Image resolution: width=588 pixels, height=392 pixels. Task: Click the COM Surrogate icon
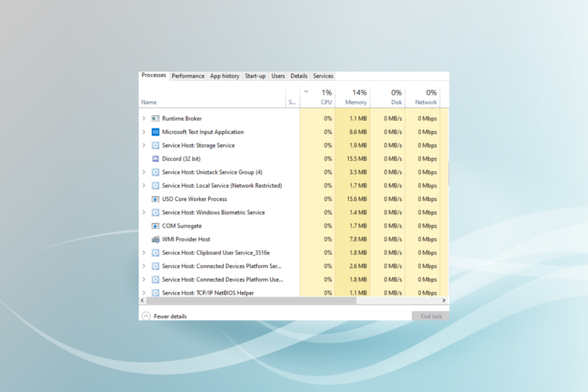[x=156, y=226]
